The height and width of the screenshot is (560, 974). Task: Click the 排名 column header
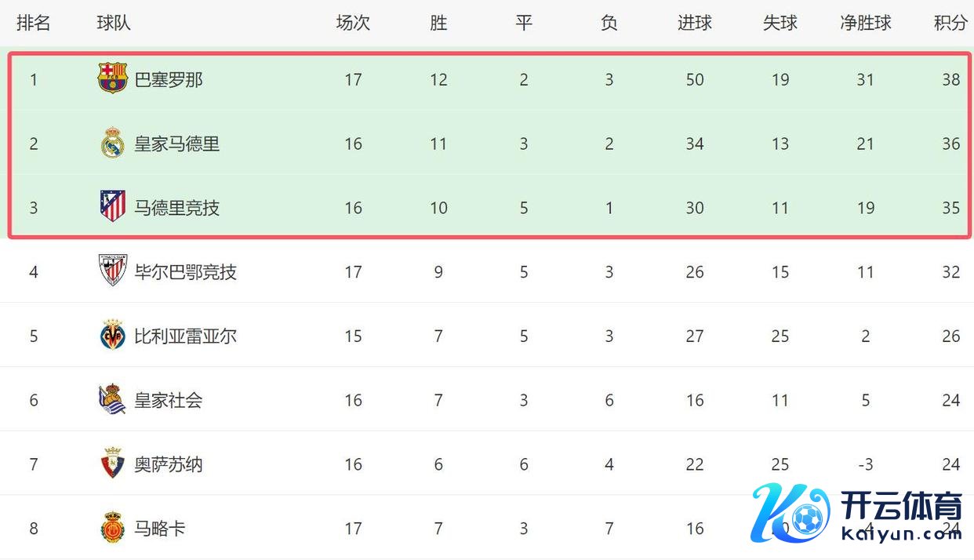coord(33,23)
